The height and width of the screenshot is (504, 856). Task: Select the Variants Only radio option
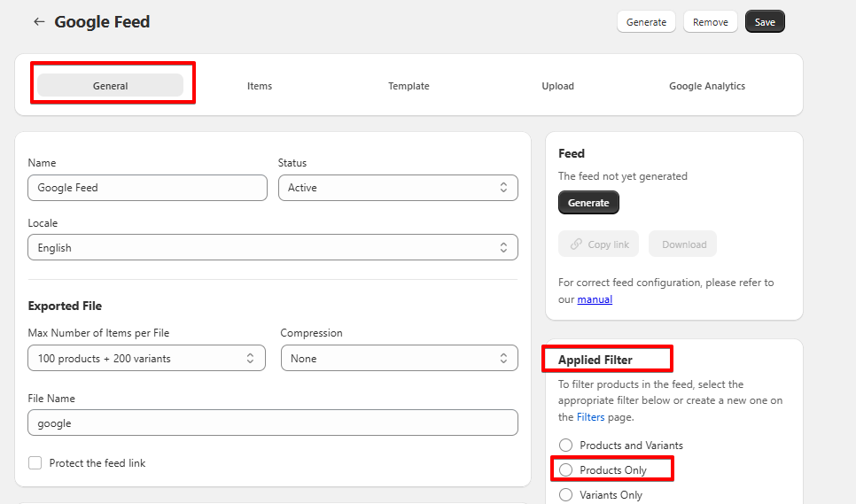565,495
